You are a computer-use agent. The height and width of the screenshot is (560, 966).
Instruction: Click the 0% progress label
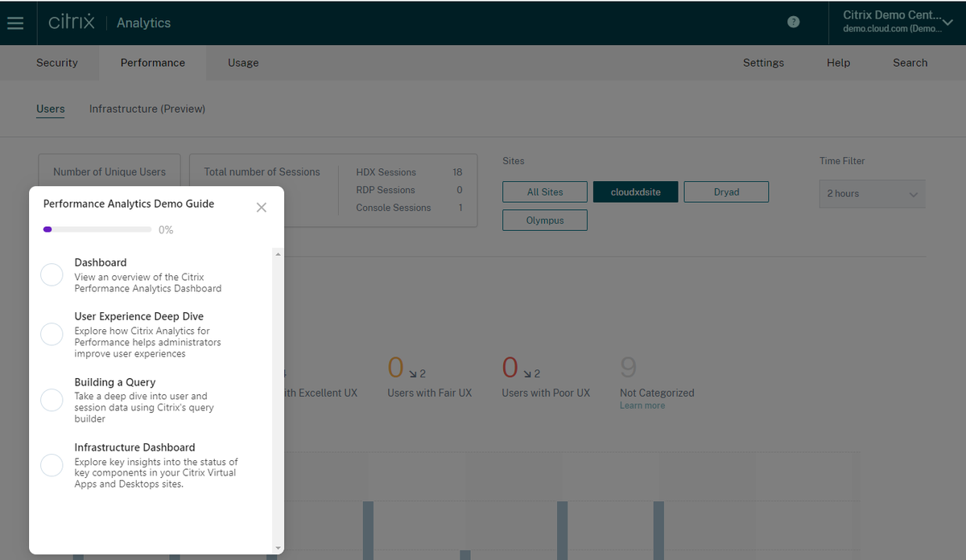coord(166,230)
